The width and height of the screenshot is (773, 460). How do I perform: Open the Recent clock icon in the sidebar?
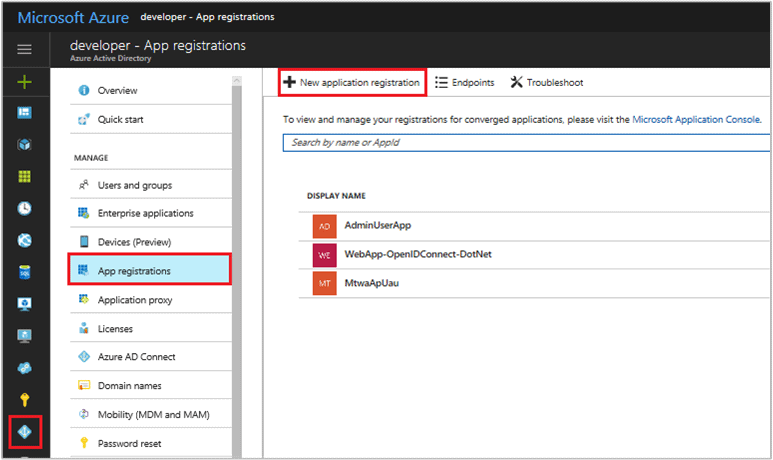pyautogui.click(x=25, y=208)
